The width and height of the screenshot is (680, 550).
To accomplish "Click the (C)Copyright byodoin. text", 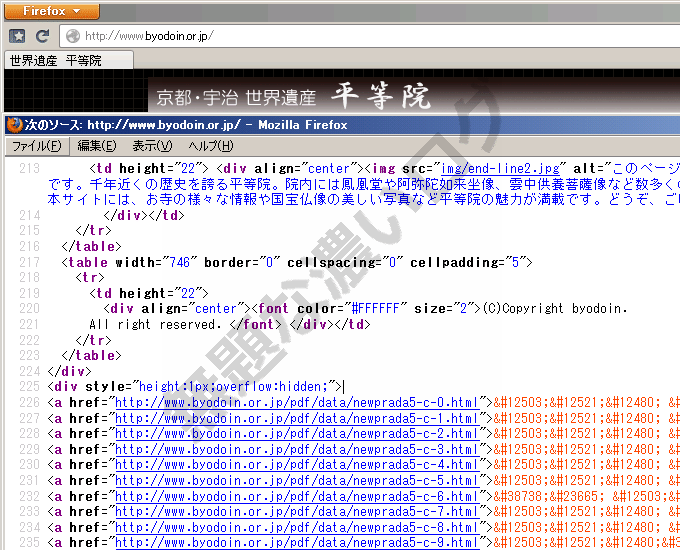I will coord(555,308).
